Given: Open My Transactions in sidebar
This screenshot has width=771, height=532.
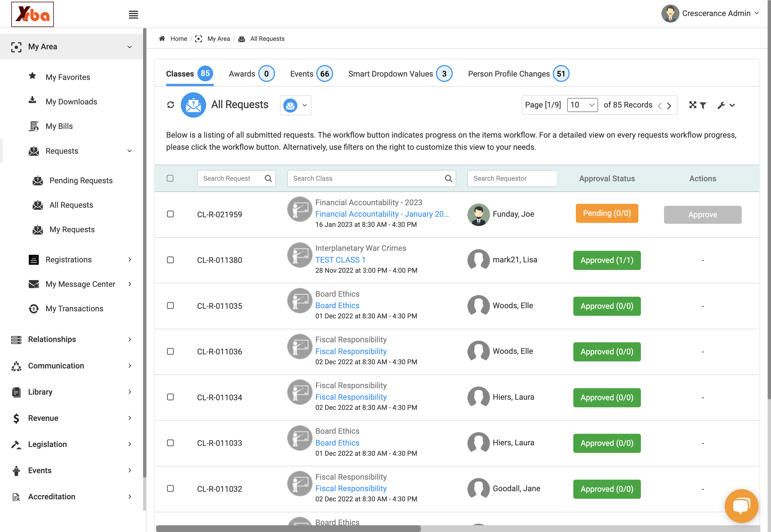Looking at the screenshot, I should click(x=74, y=309).
